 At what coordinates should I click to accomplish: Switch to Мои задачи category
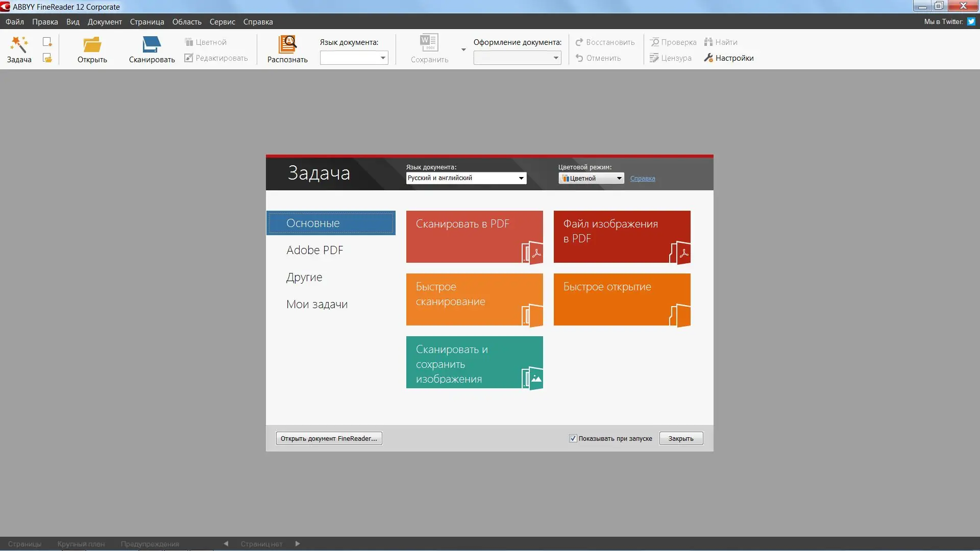316,304
